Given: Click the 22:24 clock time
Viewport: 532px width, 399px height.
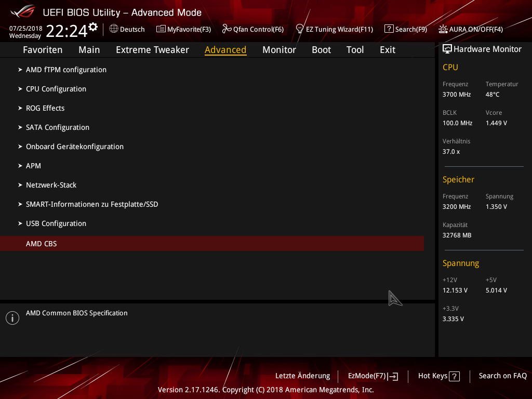Looking at the screenshot, I should 67,31.
